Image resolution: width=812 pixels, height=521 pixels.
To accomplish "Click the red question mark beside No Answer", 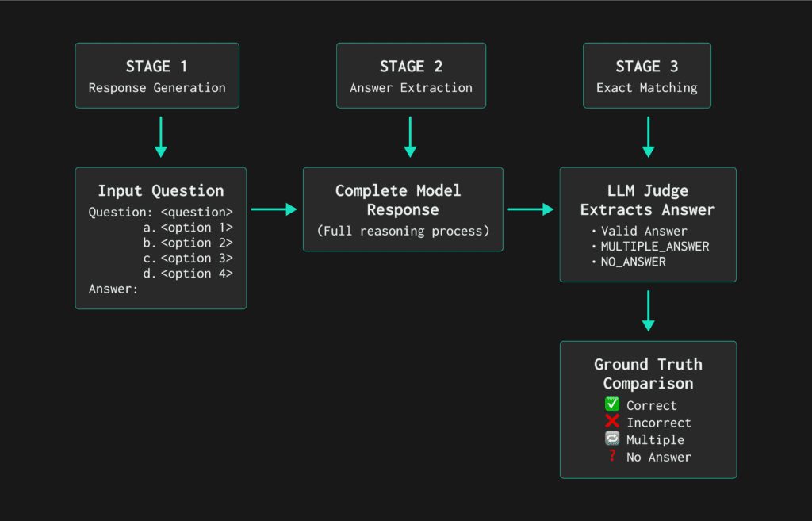I will click(x=612, y=456).
